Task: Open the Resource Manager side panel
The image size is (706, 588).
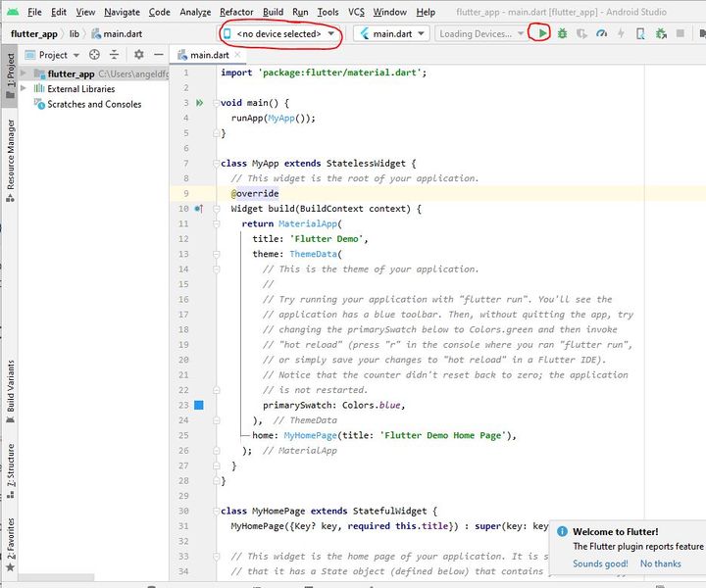Action: [10, 160]
